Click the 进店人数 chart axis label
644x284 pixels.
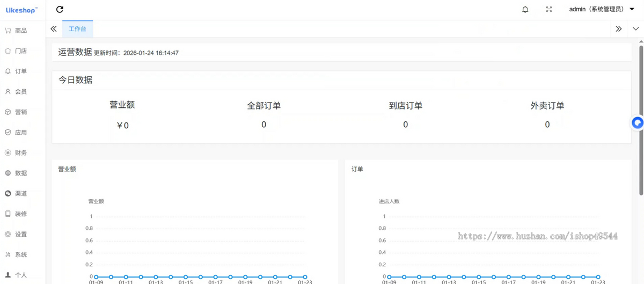pyautogui.click(x=389, y=201)
